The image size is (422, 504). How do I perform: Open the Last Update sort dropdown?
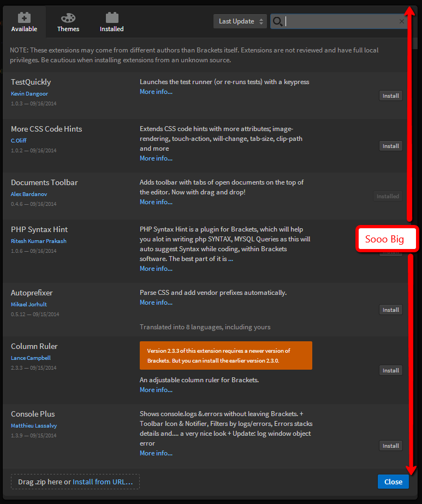(240, 21)
